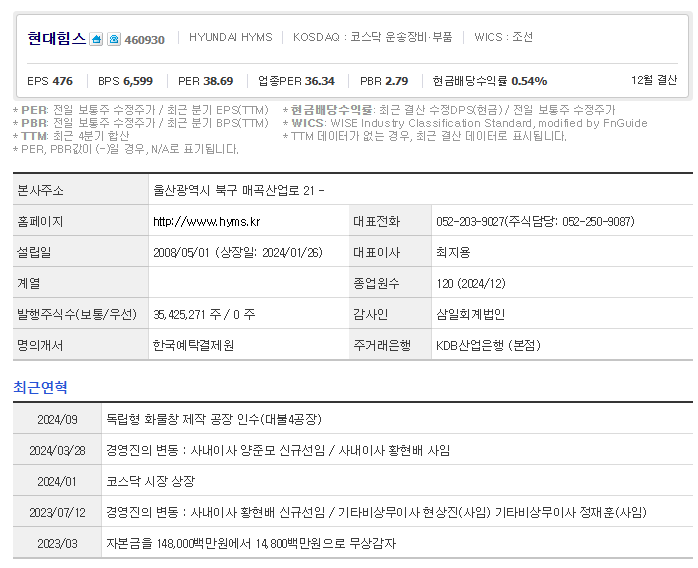Click the 명의개서 row header
Viewport: 698px width, 568px height.
coord(81,345)
